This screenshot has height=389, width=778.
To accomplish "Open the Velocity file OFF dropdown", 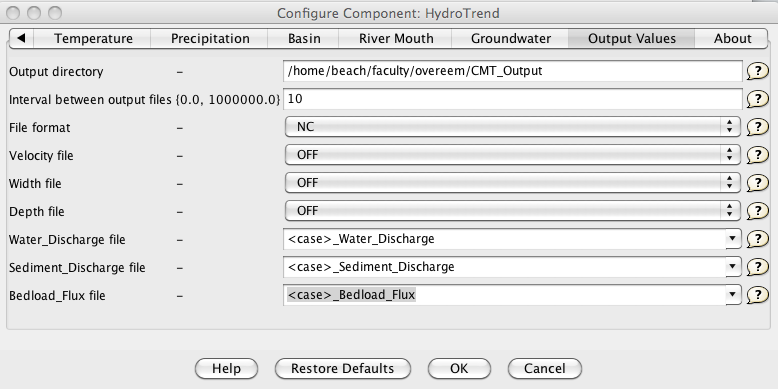I will coord(513,155).
